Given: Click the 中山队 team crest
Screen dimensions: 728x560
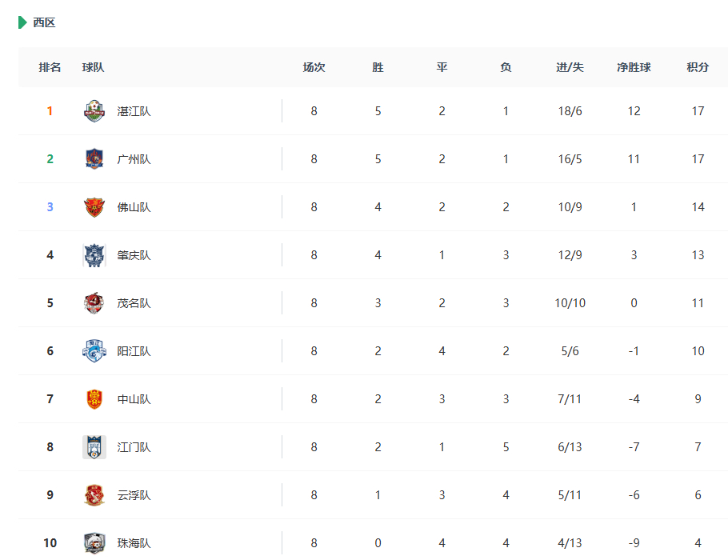Looking at the screenshot, I should (x=94, y=399).
